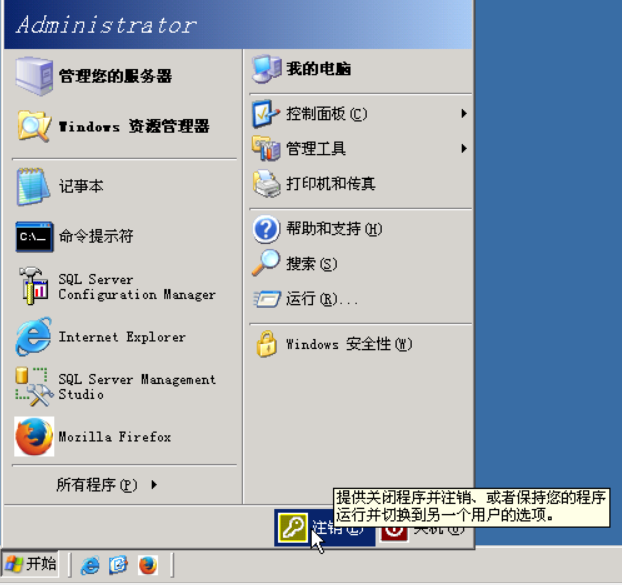Launch Firefox from the quick launch bar
Screen dimensions: 622x585
click(148, 565)
